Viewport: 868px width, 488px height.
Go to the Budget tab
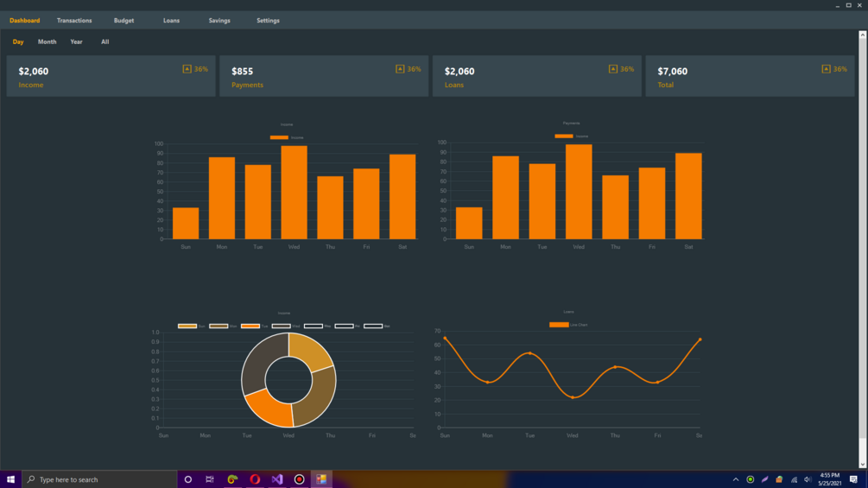click(124, 21)
